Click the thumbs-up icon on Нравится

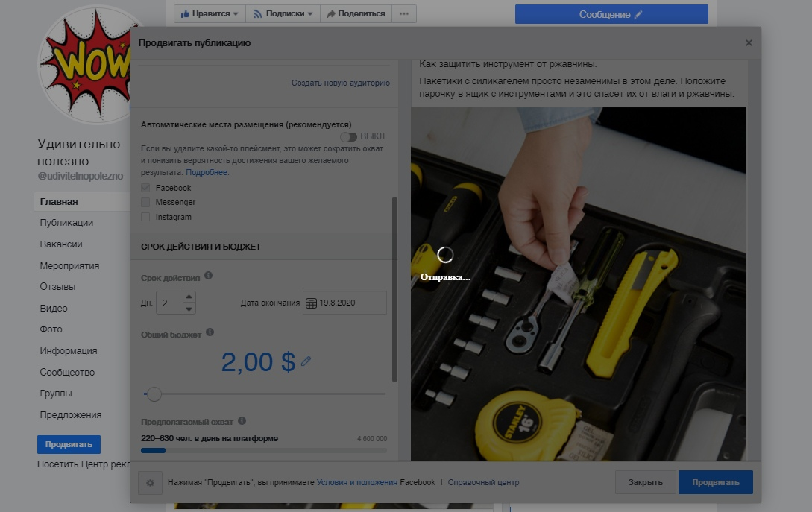click(185, 14)
